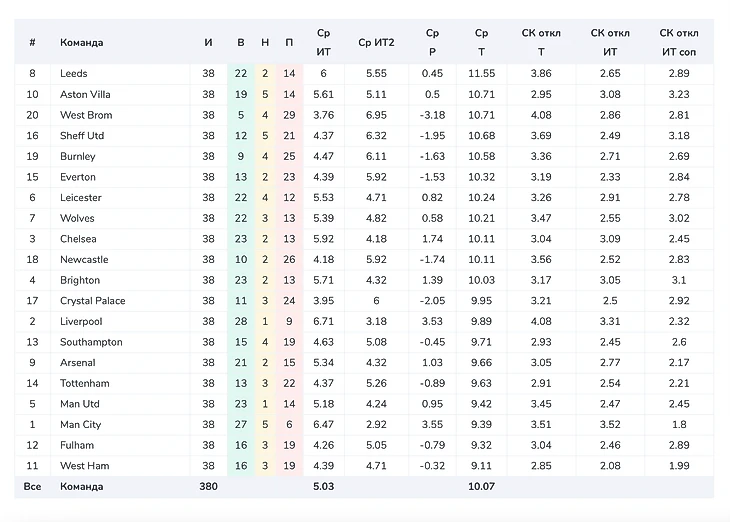Screen dimensions: 730x522
Task: Sort table by the Команда column header
Action: (x=82, y=43)
